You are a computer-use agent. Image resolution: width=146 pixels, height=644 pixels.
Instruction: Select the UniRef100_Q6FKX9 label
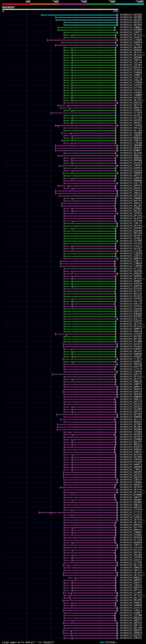131,623
